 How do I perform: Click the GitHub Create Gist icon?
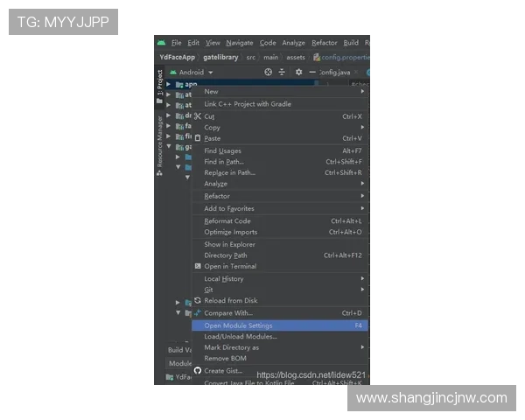(198, 370)
